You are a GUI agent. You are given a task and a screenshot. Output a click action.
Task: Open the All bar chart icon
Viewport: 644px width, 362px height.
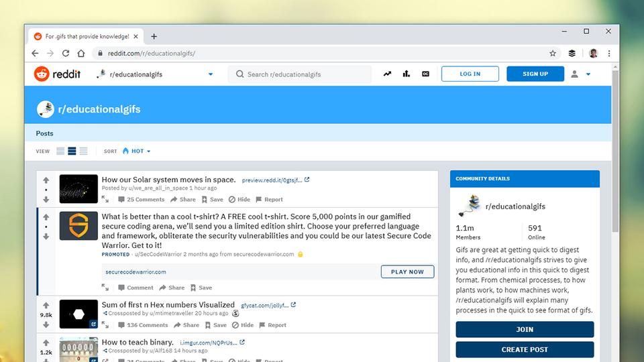[x=407, y=74]
